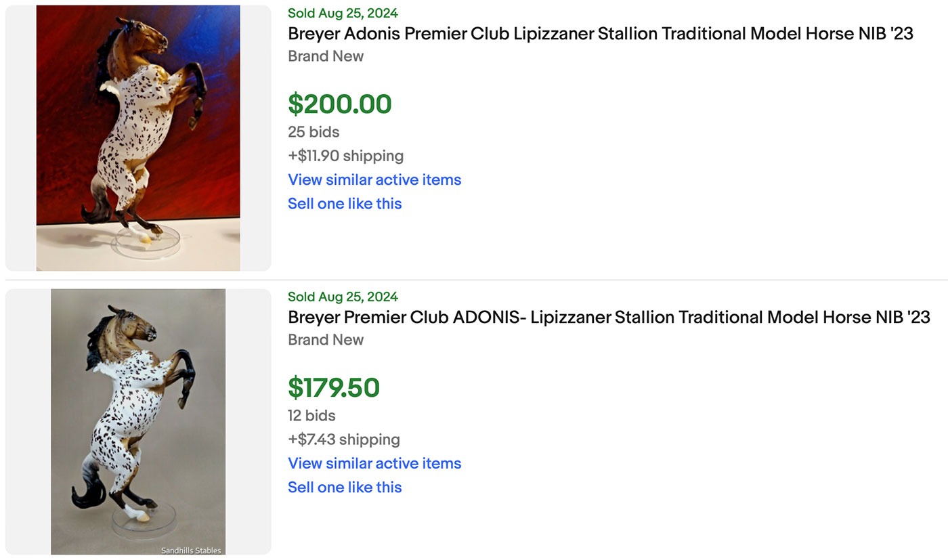Select the "25 bids" text
The width and height of the screenshot is (948, 560).
point(314,132)
